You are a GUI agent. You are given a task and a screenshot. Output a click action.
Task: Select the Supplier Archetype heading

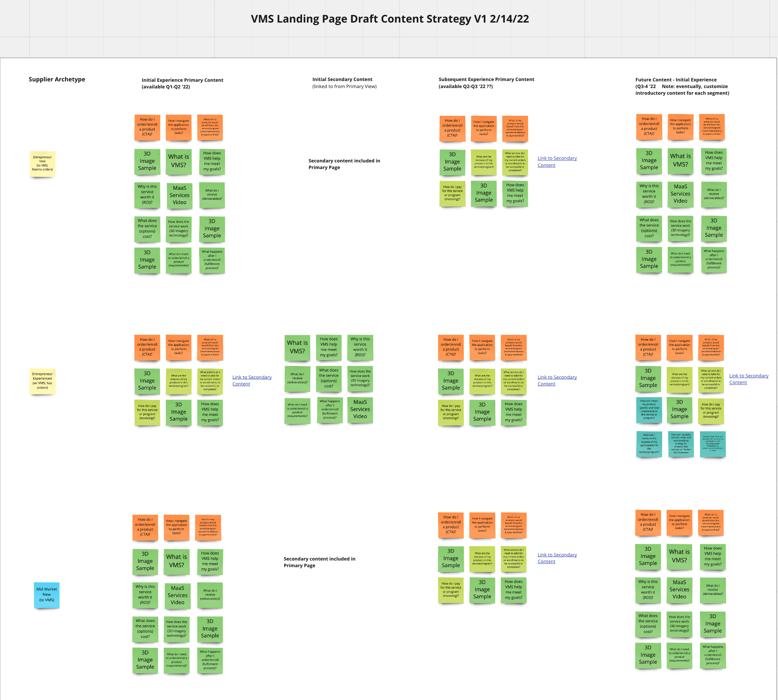(57, 79)
